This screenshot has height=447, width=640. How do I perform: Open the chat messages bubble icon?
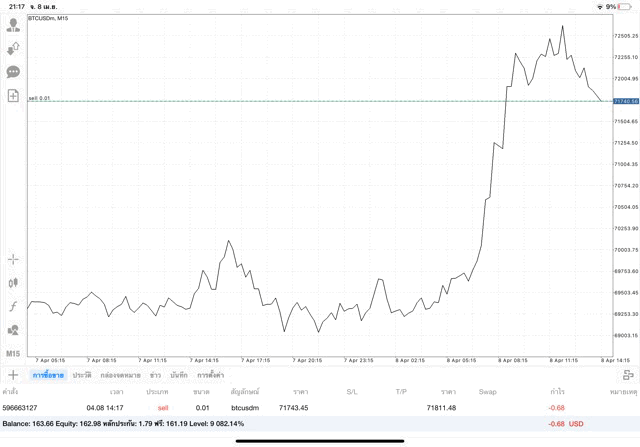13,72
